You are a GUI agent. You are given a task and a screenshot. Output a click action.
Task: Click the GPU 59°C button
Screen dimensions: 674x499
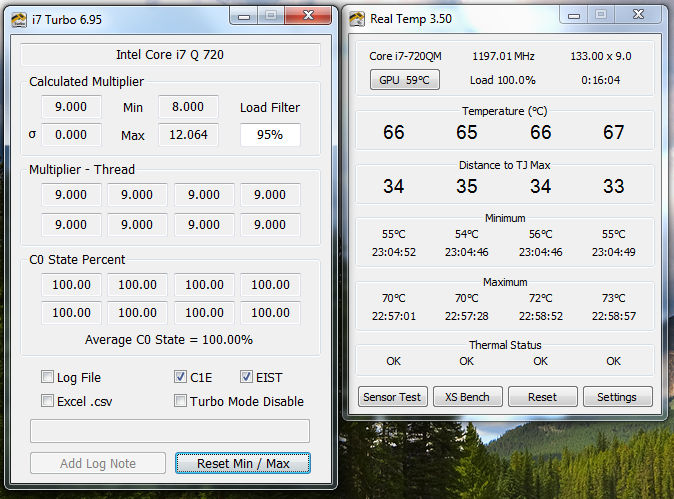point(404,80)
